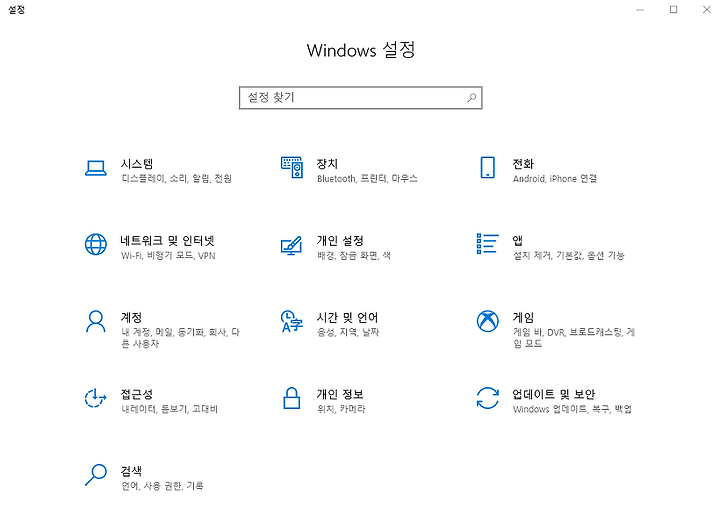
Task: Click the 언어, 사용 권한, 기록 description
Action: click(162, 485)
